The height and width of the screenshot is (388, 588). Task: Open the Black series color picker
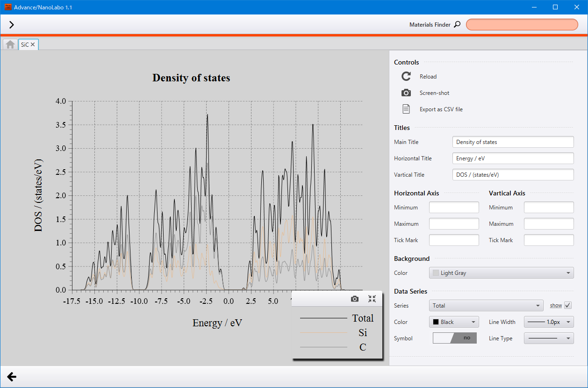[454, 322]
